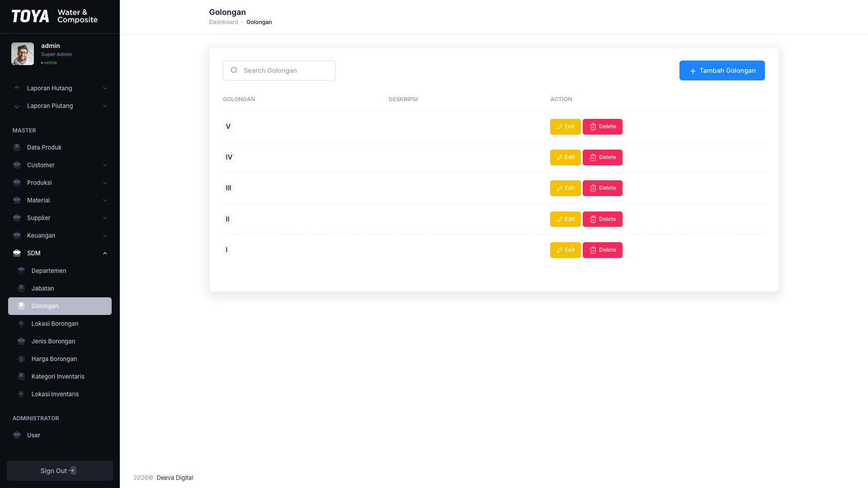The image size is (868, 488).
Task: Click the Lokasi Borongan pin icon
Action: pos(21,324)
